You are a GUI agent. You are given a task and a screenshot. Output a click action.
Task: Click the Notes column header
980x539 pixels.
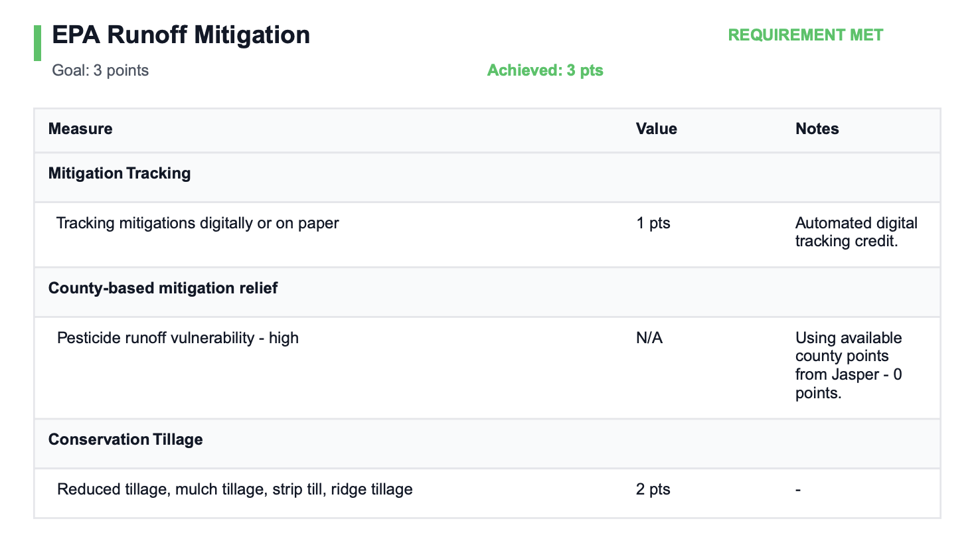click(x=817, y=129)
